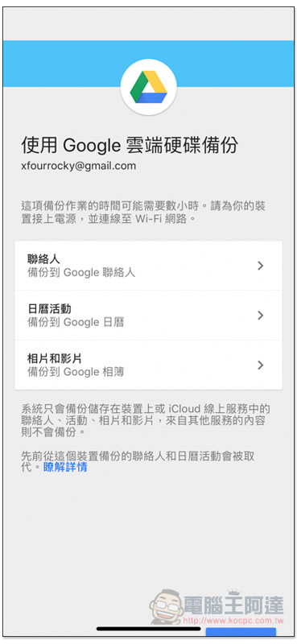The image size is (297, 644).
Task: Select the 備份到 Google 日曆 subtitle
Action: 76,323
